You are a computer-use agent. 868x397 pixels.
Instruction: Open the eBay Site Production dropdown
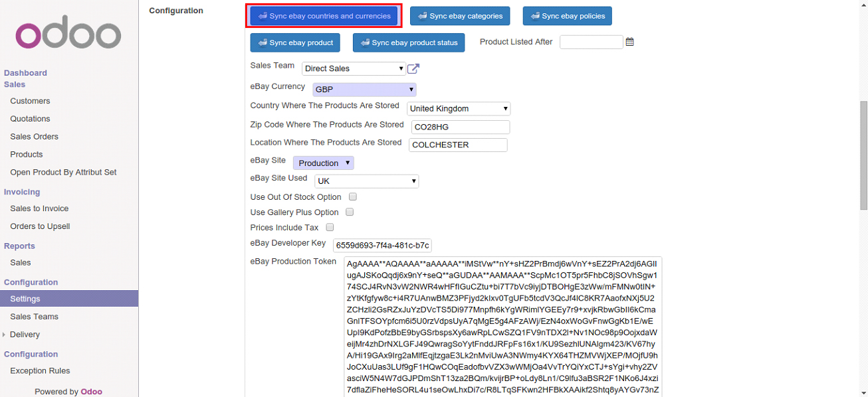323,163
